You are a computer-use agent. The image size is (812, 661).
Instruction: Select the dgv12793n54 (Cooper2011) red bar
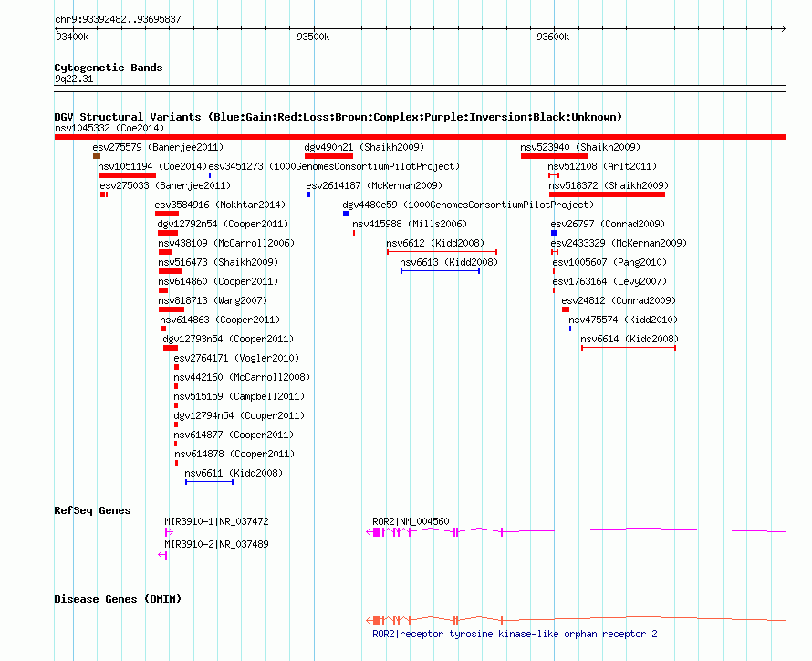click(x=171, y=348)
